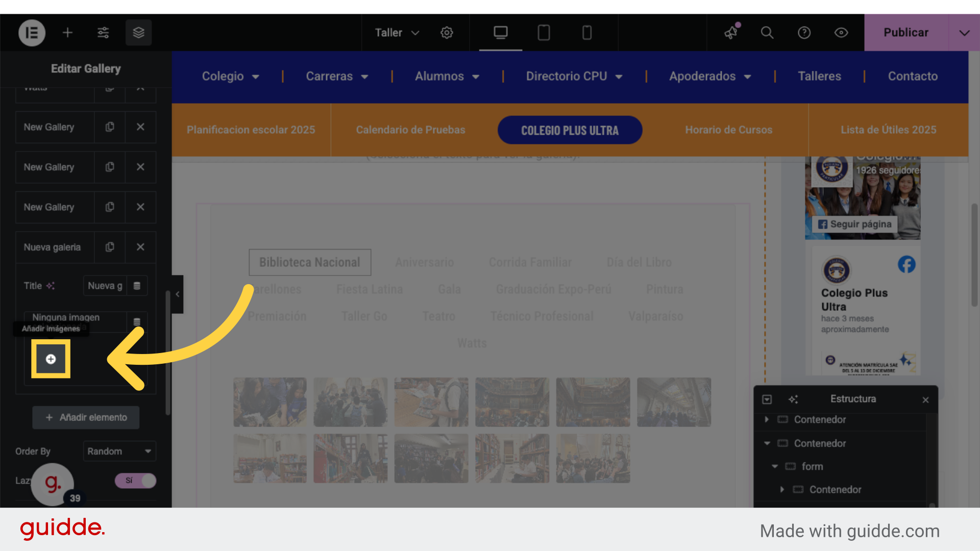Expand the Contenedor nested under form
This screenshot has height=551, width=980.
[x=782, y=489]
